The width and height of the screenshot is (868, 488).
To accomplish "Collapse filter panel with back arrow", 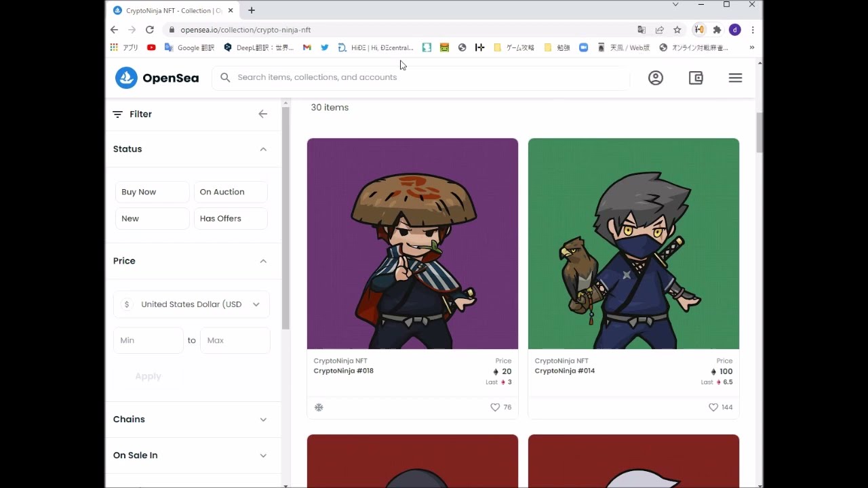I will coord(263,114).
